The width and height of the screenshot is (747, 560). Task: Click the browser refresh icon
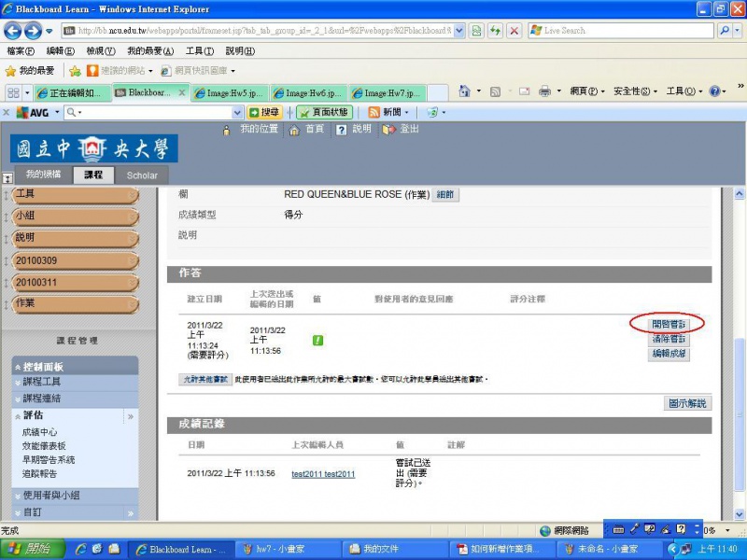pyautogui.click(x=495, y=31)
